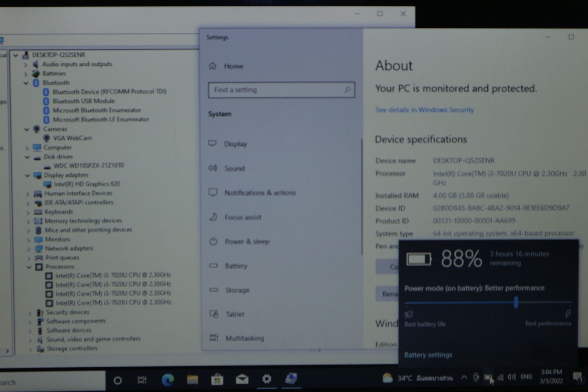Select the first Intel Core i3-7020U processor entry

tap(113, 275)
